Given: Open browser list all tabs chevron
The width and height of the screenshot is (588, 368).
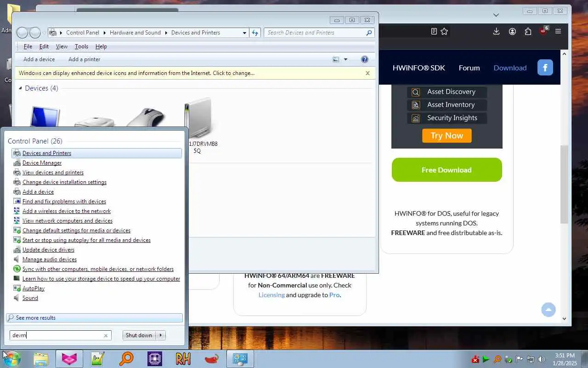Looking at the screenshot, I should coord(496,15).
